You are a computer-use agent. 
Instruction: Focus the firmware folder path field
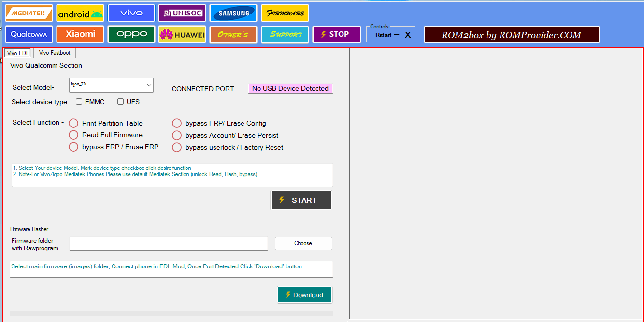(168, 243)
